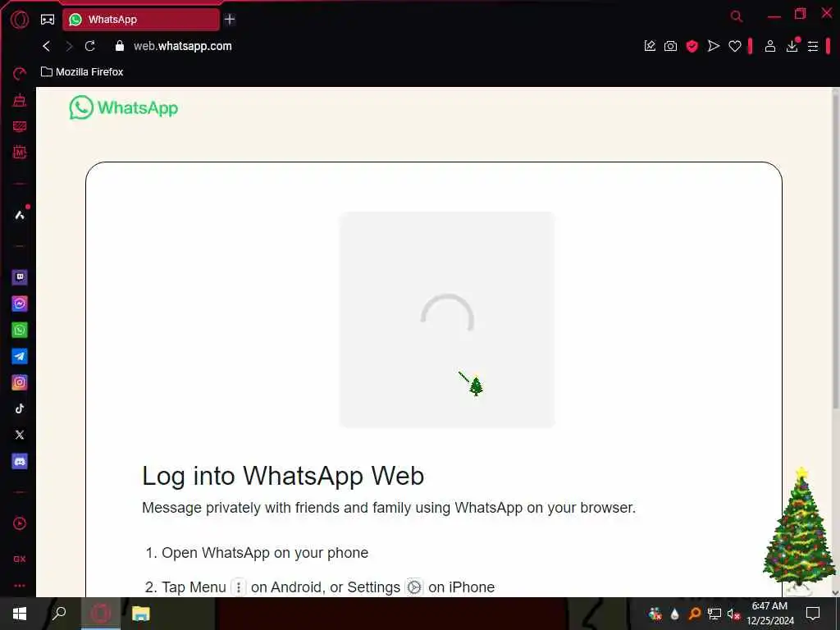Take a snapshot with the camera icon
Viewport: 840px width, 630px height.
click(x=671, y=47)
